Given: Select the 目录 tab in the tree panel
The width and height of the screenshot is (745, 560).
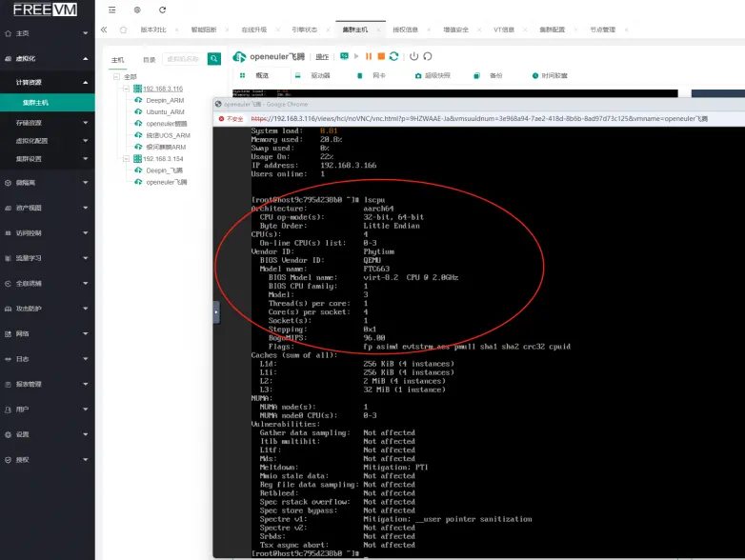Looking at the screenshot, I should [149, 59].
